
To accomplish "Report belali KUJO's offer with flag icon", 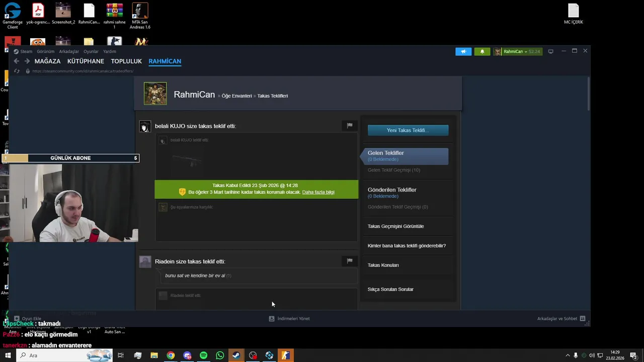I will coord(350,125).
